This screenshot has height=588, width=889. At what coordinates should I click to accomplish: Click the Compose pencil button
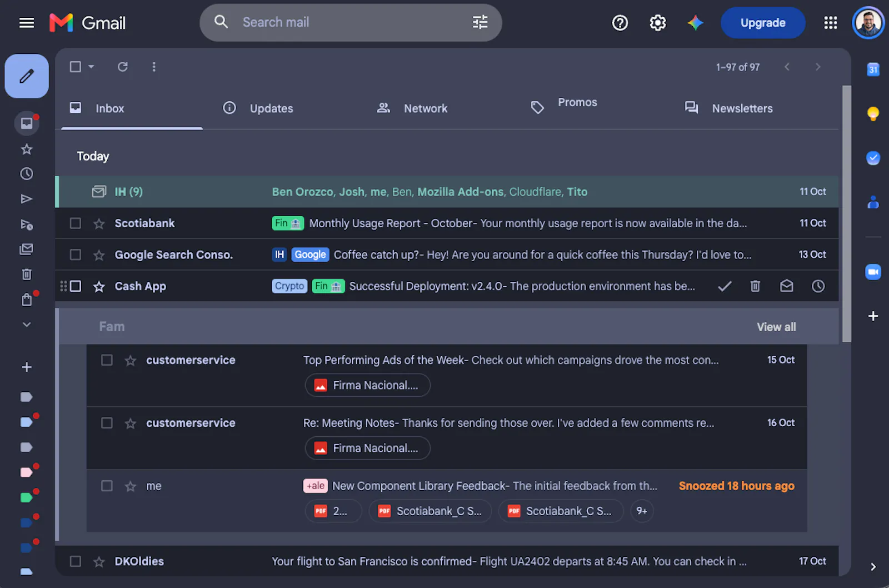[27, 76]
